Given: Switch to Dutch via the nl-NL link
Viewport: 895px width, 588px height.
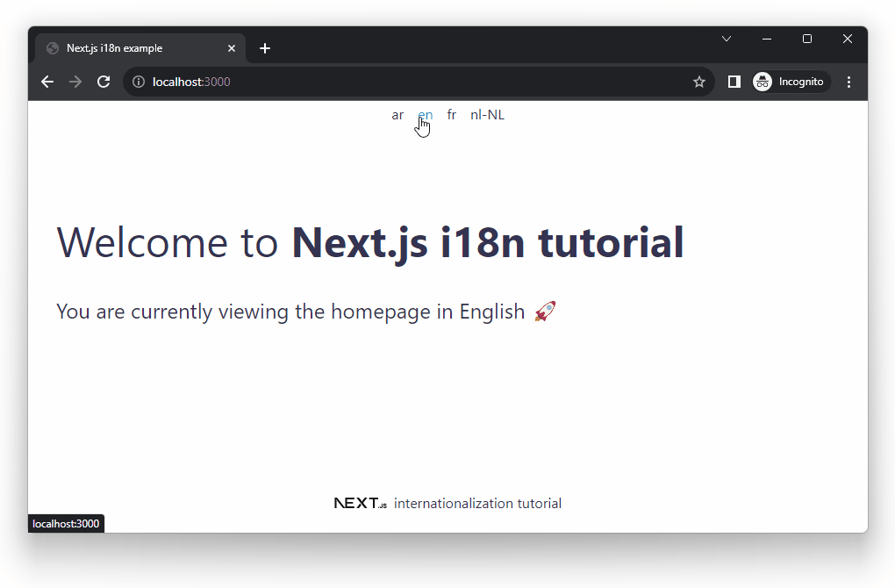Looking at the screenshot, I should pyautogui.click(x=488, y=115).
